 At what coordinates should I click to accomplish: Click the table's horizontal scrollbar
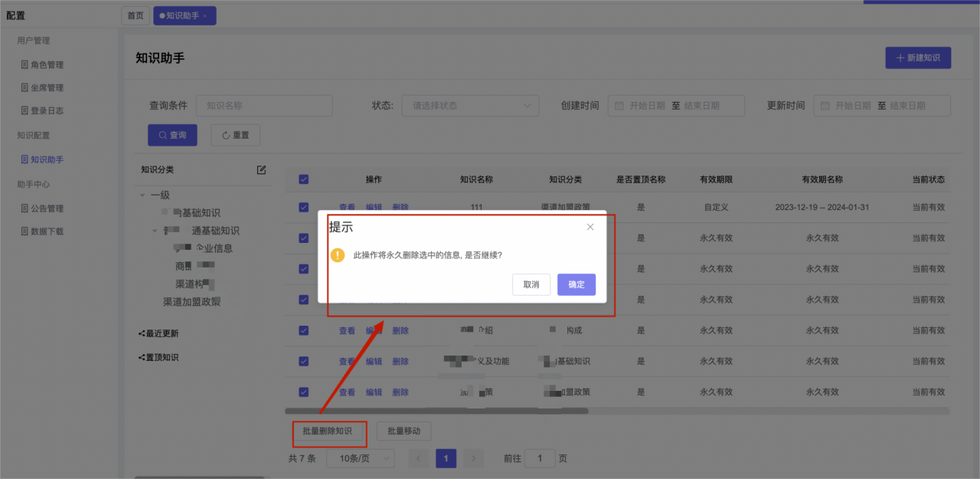click(x=436, y=411)
